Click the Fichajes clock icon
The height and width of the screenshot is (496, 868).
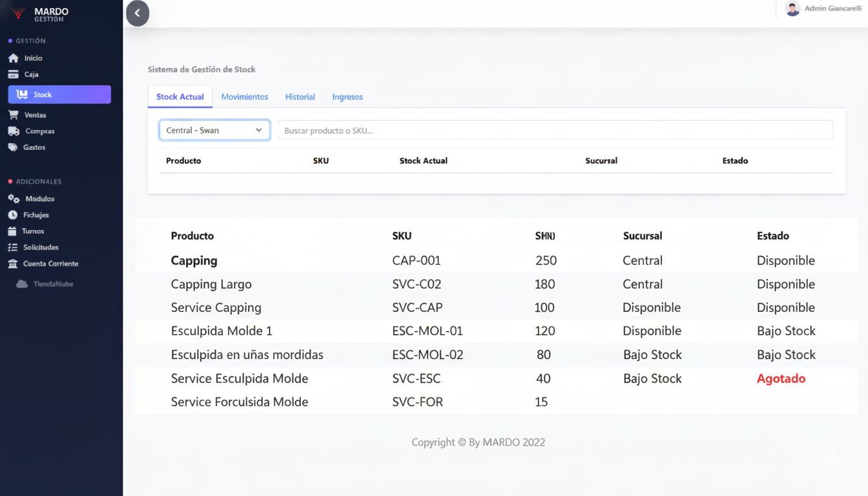13,215
